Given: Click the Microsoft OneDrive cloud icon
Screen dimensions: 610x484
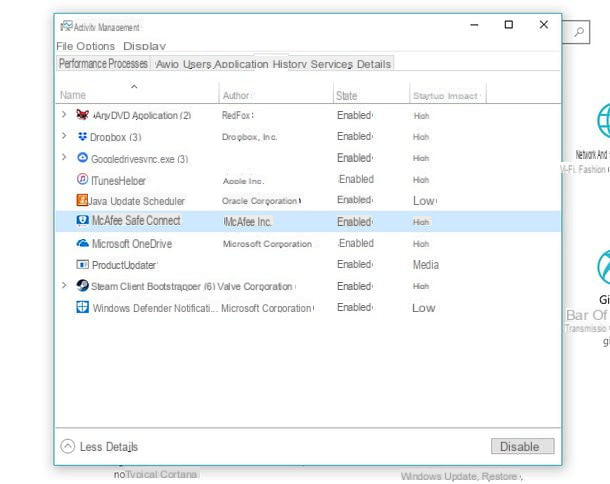Looking at the screenshot, I should click(82, 243).
